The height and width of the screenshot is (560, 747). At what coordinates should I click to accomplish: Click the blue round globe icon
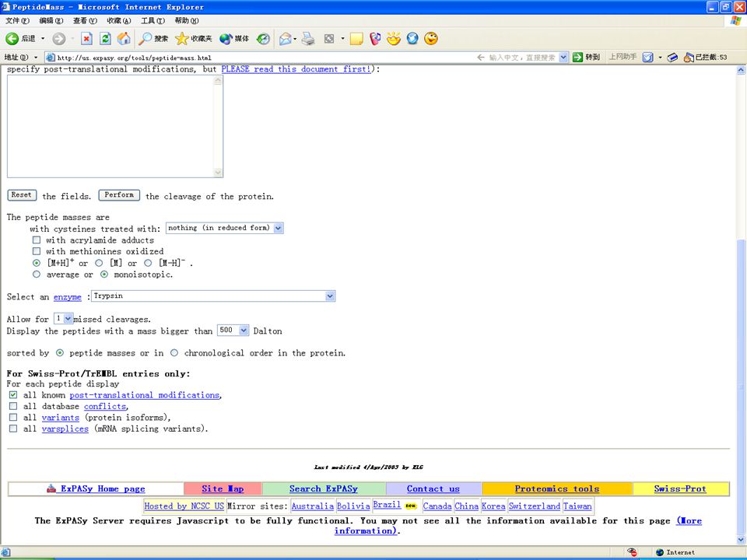point(412,39)
